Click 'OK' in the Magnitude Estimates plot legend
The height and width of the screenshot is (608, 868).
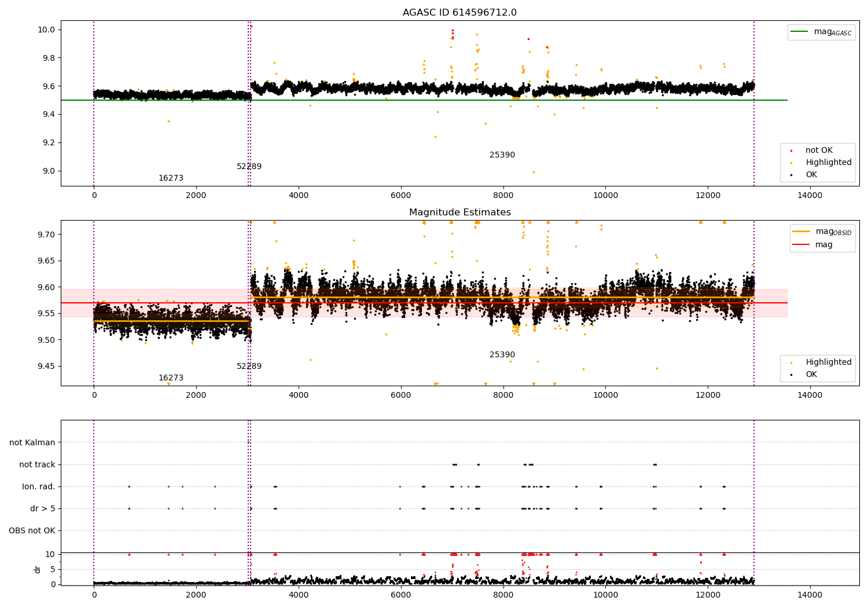811,375
